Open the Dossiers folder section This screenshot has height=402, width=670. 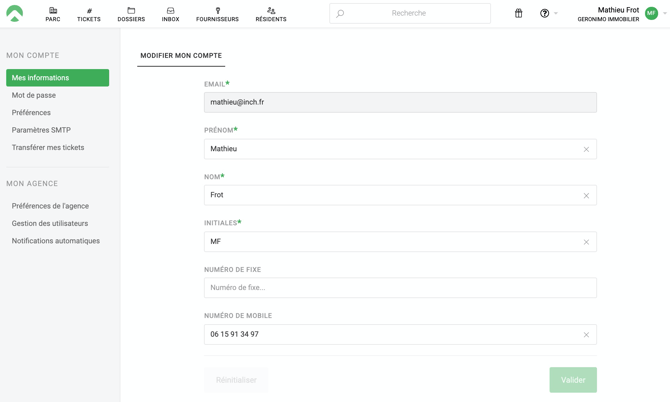[x=131, y=14]
